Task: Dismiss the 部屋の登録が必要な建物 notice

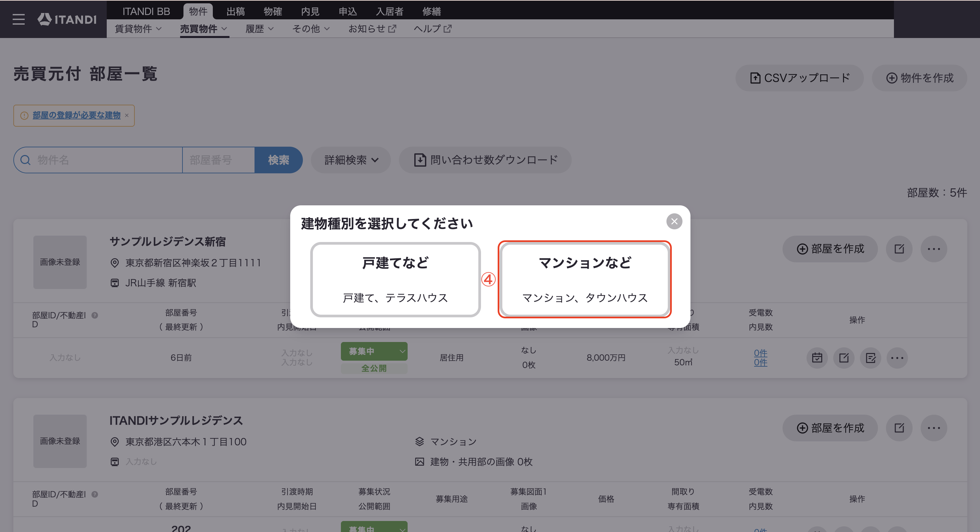Action: 127,115
